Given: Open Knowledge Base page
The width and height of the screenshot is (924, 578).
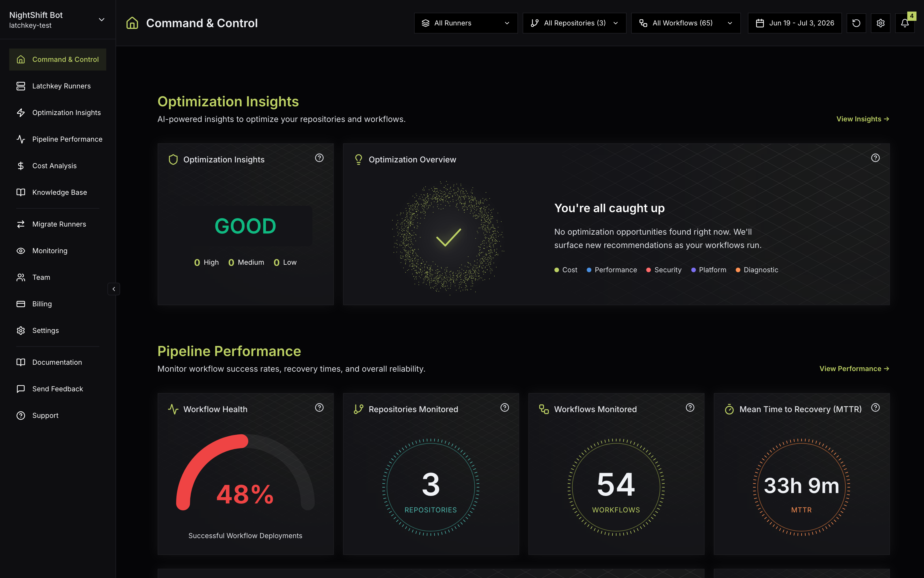Looking at the screenshot, I should point(58,192).
